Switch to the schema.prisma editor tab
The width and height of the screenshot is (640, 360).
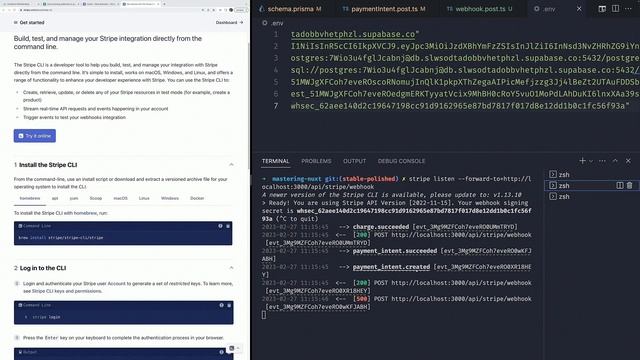coord(290,9)
